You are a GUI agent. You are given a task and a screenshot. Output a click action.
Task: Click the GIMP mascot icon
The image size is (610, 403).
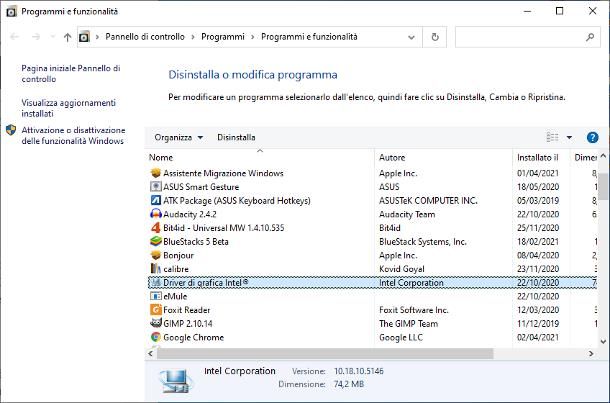pyautogui.click(x=156, y=323)
